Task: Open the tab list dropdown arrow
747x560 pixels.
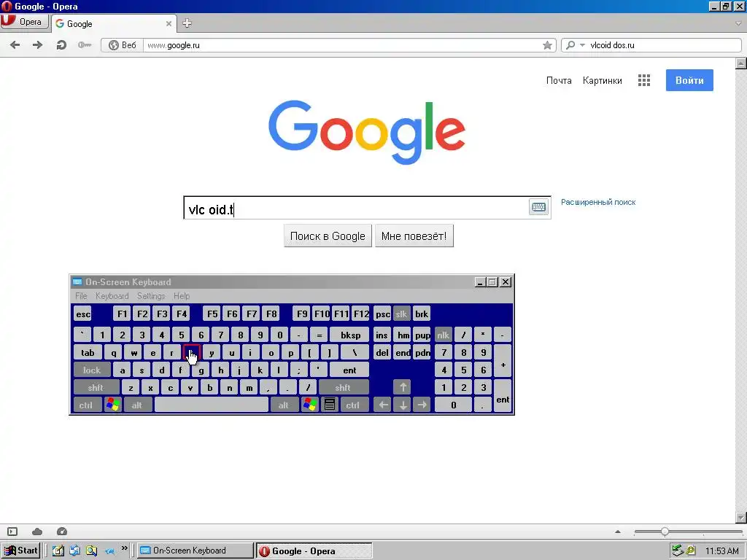Action: click(739, 23)
